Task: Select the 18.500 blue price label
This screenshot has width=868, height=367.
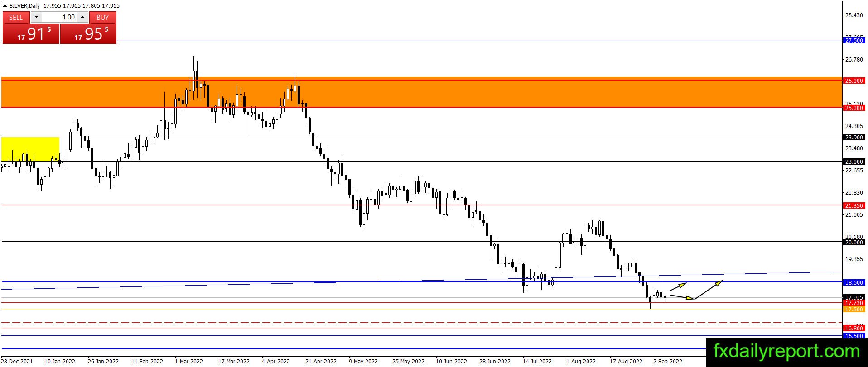Action: pos(854,283)
